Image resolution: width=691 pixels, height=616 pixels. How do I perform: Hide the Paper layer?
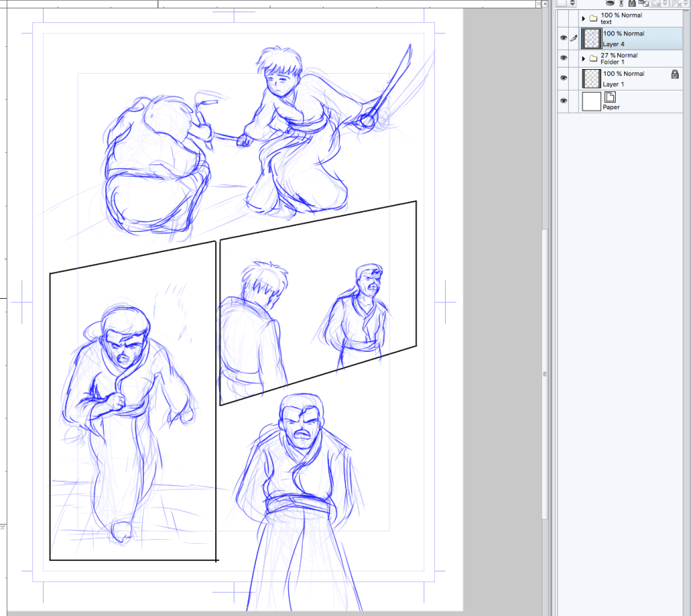coord(564,101)
